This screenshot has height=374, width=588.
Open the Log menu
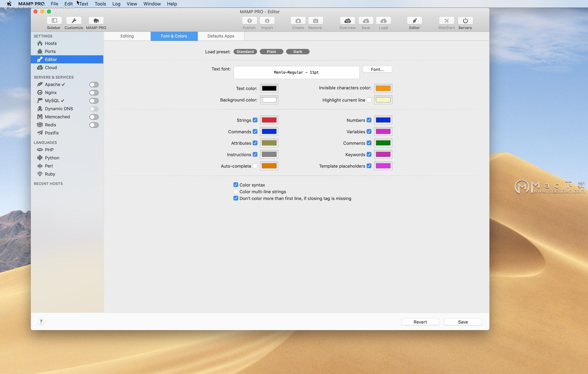pos(116,4)
